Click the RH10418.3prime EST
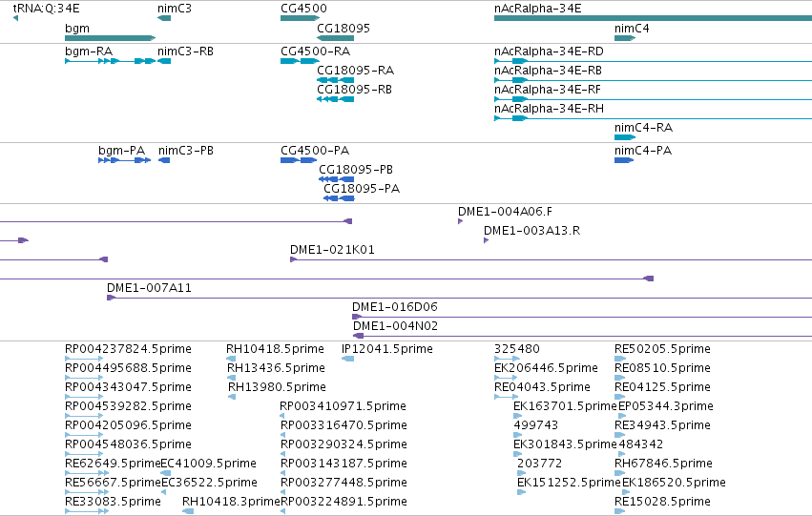Screen dimensions: 812x516 (x=188, y=511)
